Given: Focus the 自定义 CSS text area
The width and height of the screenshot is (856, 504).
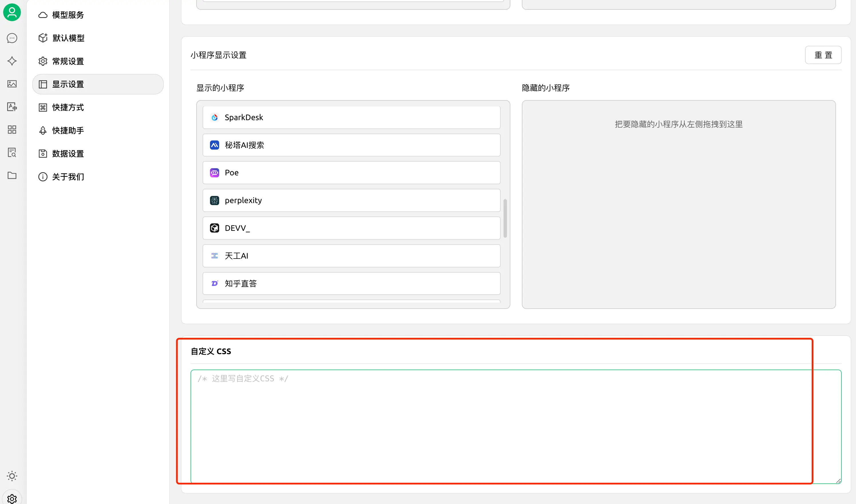Looking at the screenshot, I should point(516,426).
